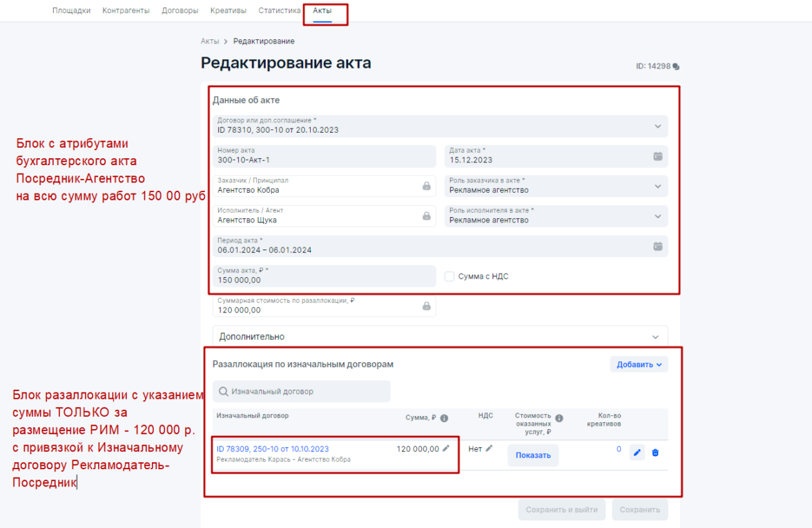812x528 pixels.
Task: Open the Добавить dropdown button
Action: [x=639, y=364]
